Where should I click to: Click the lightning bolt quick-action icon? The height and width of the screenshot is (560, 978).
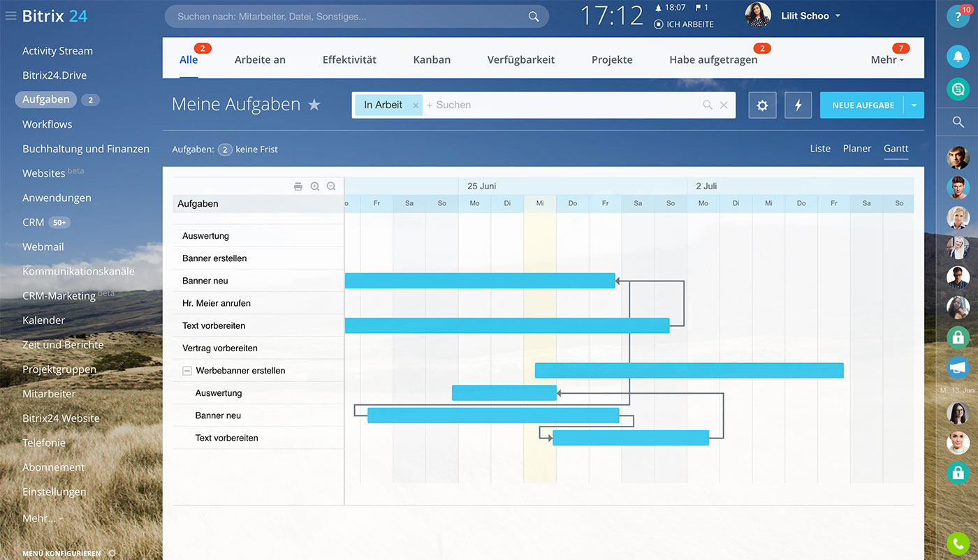coord(798,105)
